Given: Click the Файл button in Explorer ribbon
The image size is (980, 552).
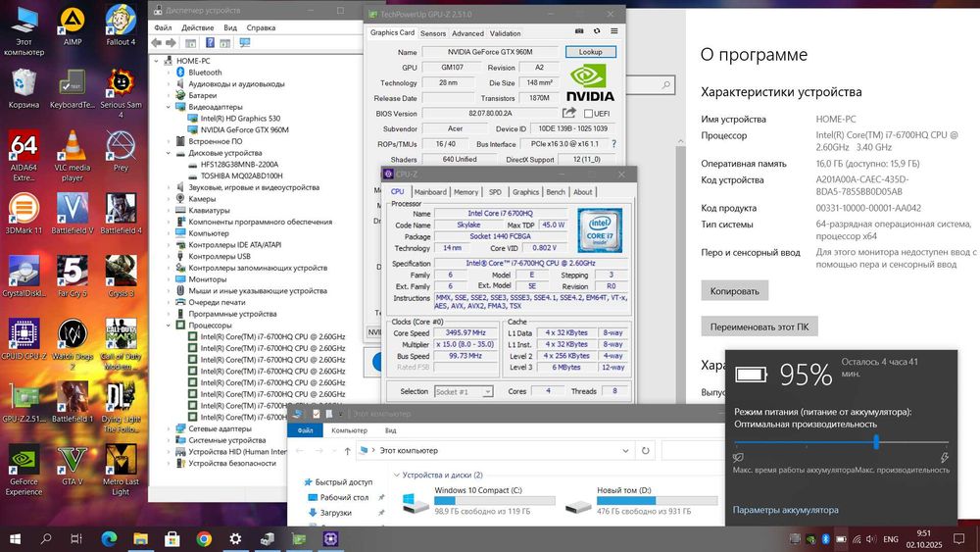Looking at the screenshot, I should pyautogui.click(x=306, y=430).
